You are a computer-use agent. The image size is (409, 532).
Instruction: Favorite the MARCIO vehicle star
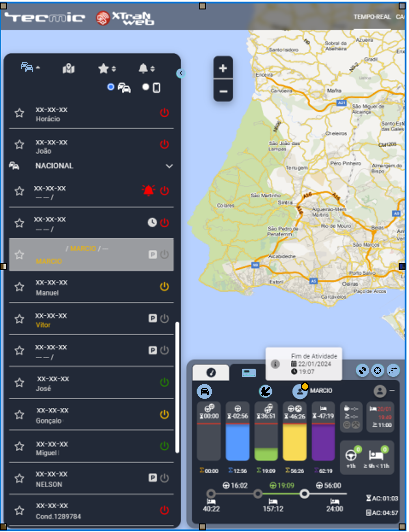[x=19, y=255]
